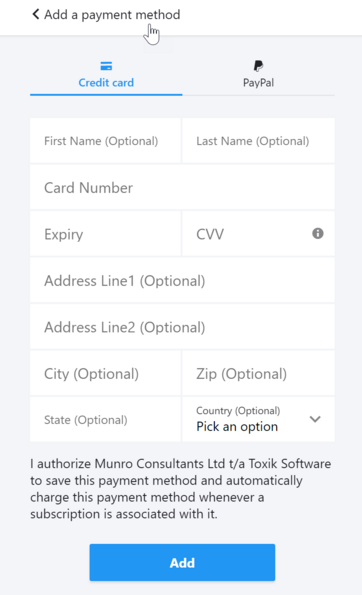Click the credit card icon above the tab label
This screenshot has height=595, width=362.
(x=106, y=66)
